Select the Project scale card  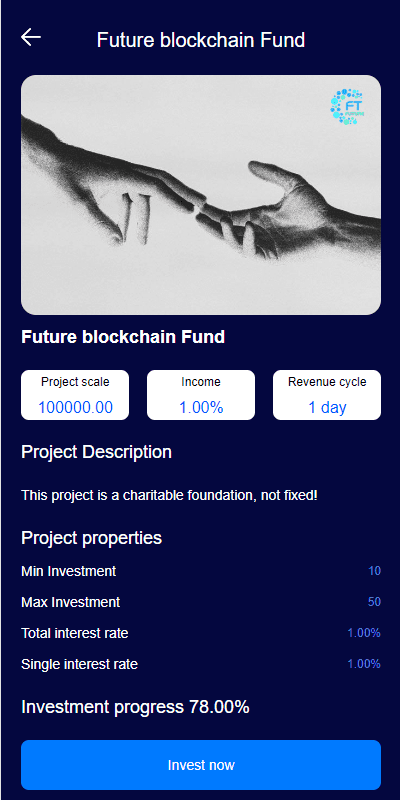point(75,395)
